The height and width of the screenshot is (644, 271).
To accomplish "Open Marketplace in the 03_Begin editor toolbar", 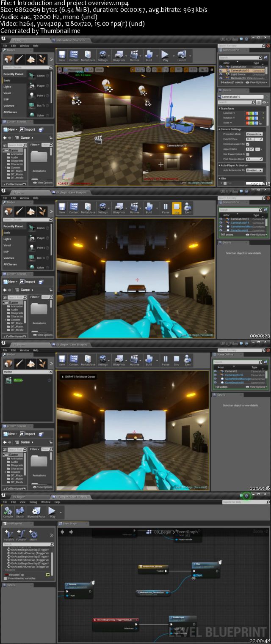I will pos(88,56).
